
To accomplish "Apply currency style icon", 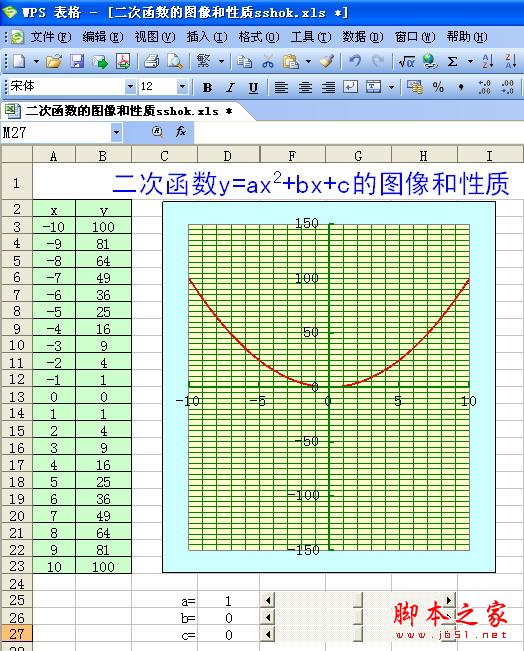I will [415, 87].
